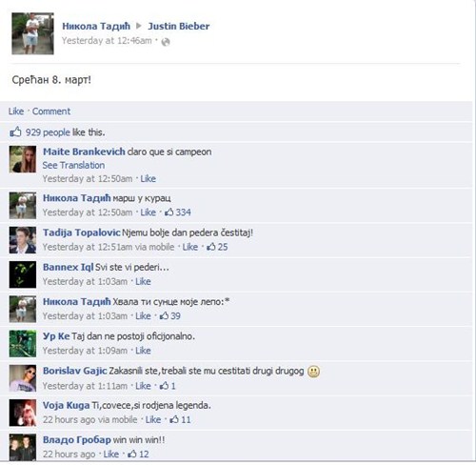Open Justin Bieber's profile link
This screenshot has width=476, height=465.
[179, 26]
